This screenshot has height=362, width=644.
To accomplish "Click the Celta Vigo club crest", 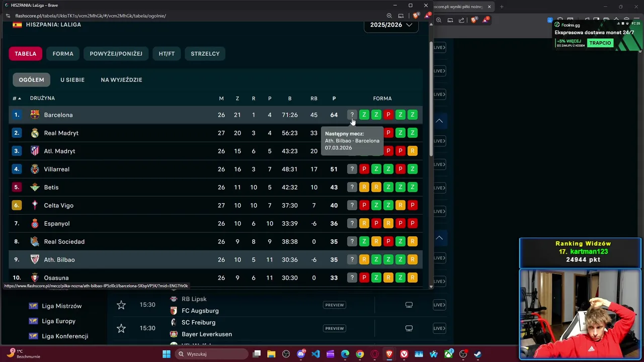I will [35, 205].
